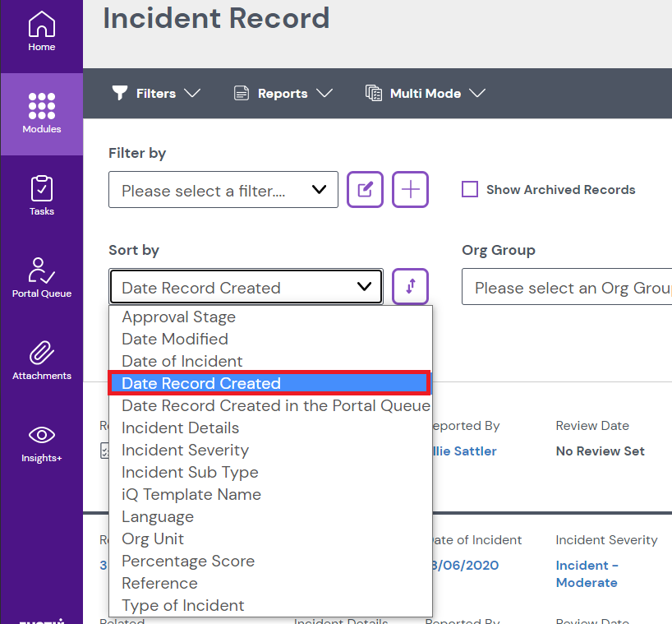Click the Incident - Moderate severity link

(587, 574)
